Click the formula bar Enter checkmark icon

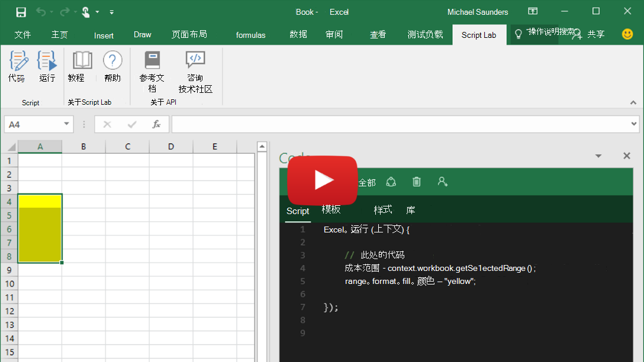132,124
